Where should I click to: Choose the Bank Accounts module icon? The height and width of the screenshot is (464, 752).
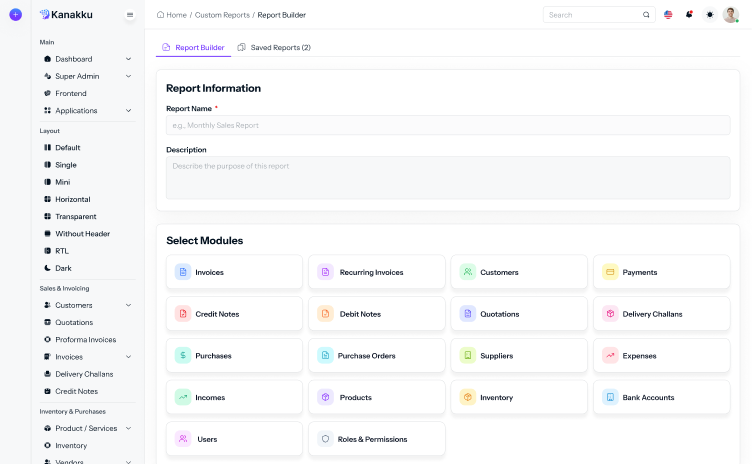tap(610, 397)
